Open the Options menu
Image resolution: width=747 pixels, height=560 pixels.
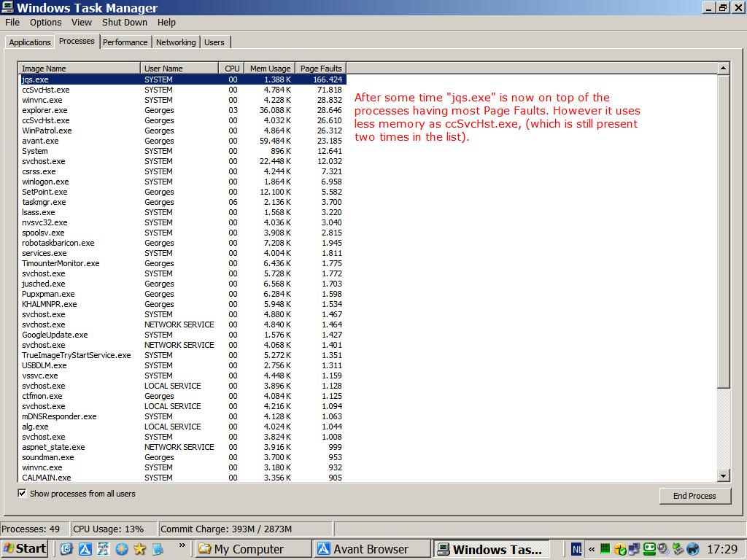pos(45,23)
